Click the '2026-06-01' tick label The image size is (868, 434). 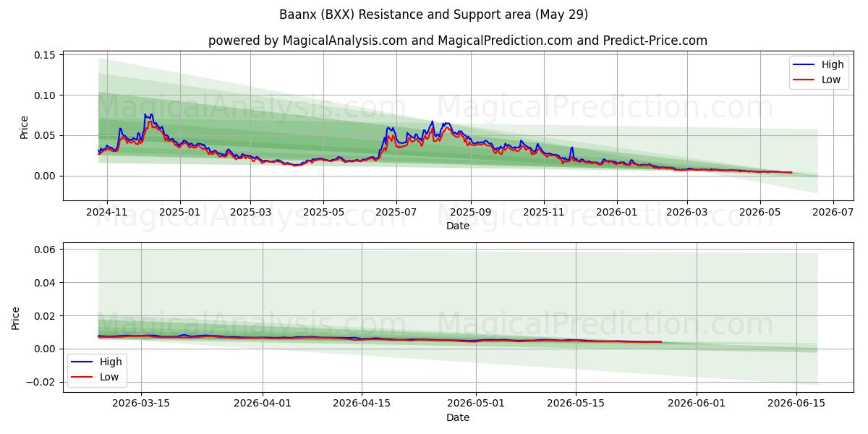point(697,404)
